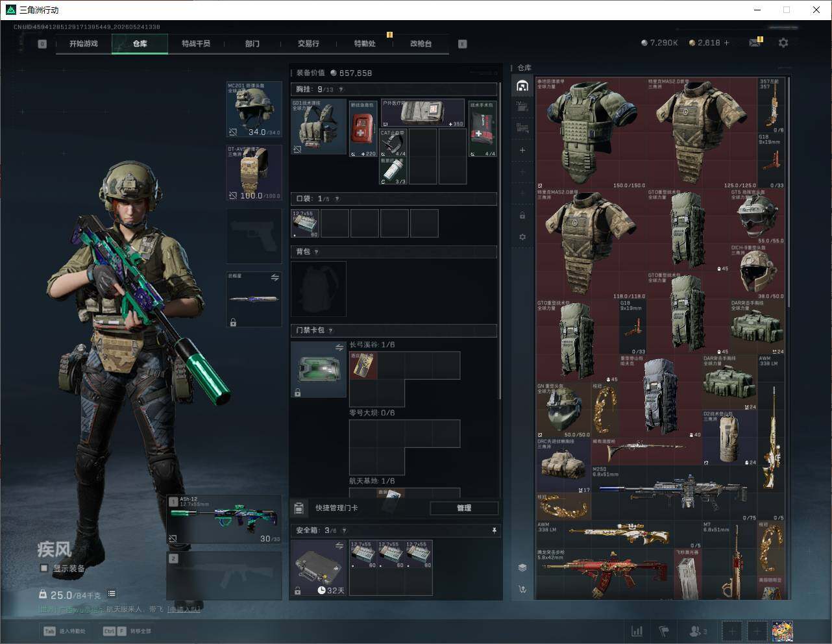This screenshot has height=644, width=832.
Task: Select the second warehouse page icon
Action: click(522, 106)
